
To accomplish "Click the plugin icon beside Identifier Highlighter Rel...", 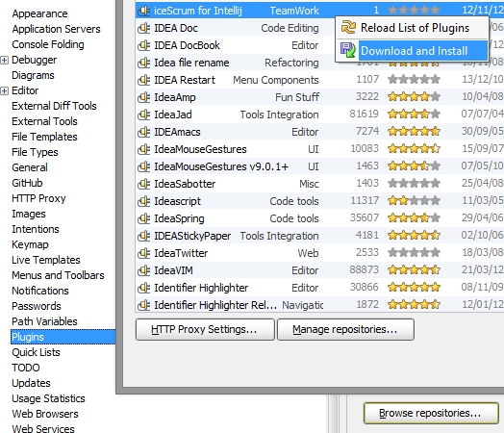I will (x=143, y=305).
